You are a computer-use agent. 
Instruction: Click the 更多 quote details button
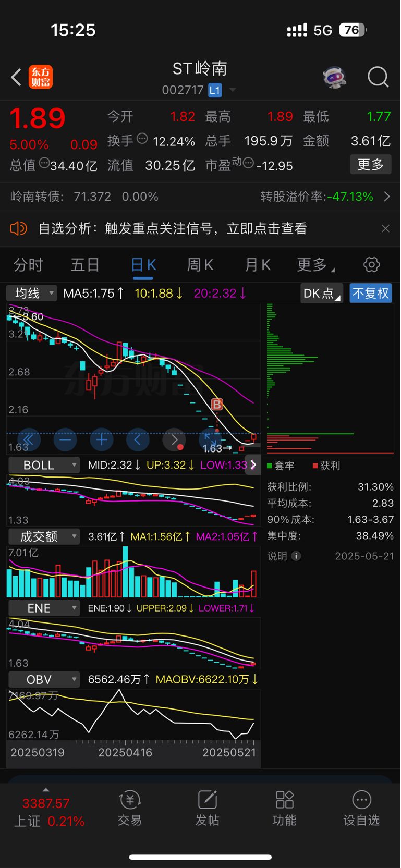(370, 165)
